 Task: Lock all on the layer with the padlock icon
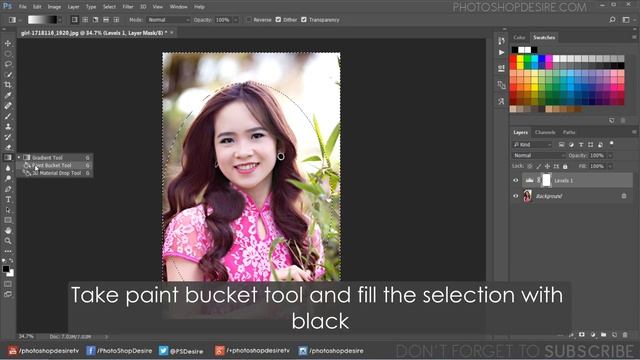pos(565,167)
